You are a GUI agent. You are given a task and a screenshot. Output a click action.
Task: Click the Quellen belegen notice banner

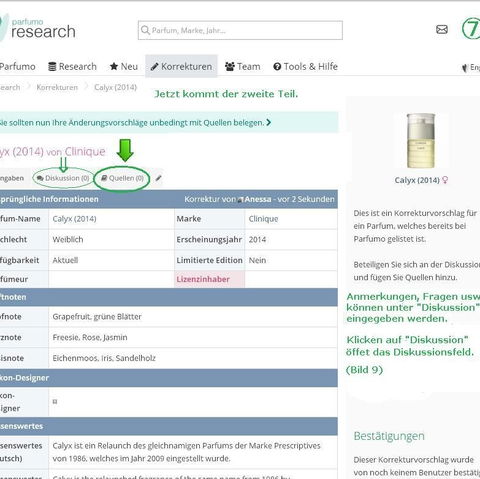point(169,123)
